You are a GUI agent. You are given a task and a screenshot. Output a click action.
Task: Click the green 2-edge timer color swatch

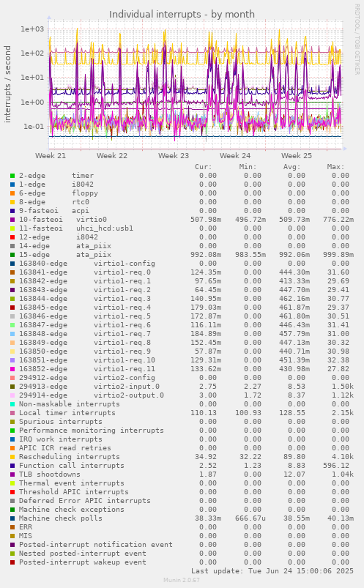[x=12, y=176]
